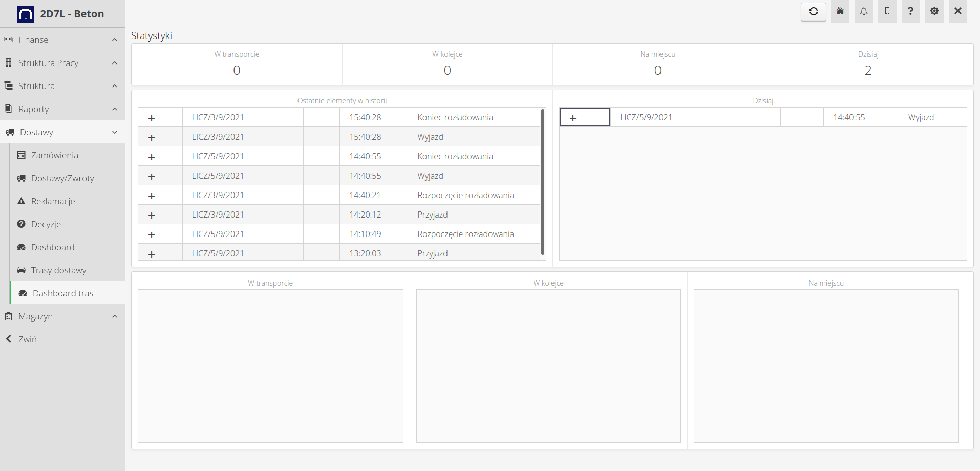Open Dostawy/Zwroty in sidebar

point(62,178)
